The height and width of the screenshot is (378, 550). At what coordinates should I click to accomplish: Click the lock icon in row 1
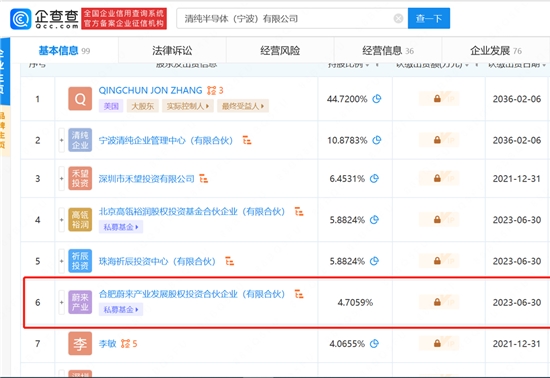click(437, 99)
